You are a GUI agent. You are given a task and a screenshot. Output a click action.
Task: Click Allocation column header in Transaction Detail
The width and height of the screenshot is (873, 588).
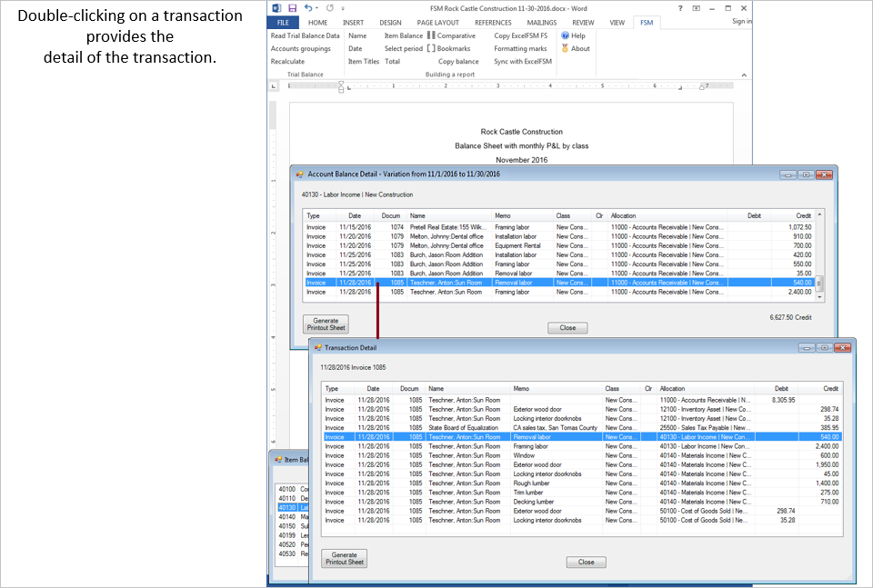(x=706, y=388)
